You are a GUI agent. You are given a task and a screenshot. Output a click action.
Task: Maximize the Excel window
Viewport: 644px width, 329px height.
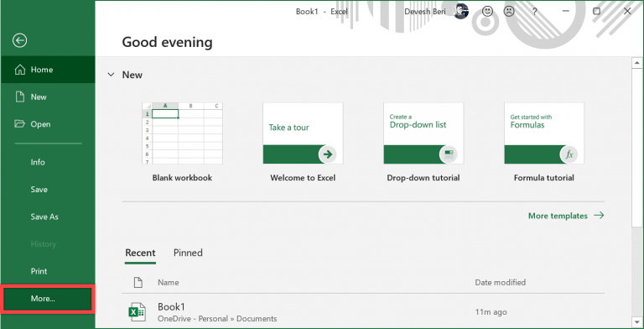tap(596, 12)
